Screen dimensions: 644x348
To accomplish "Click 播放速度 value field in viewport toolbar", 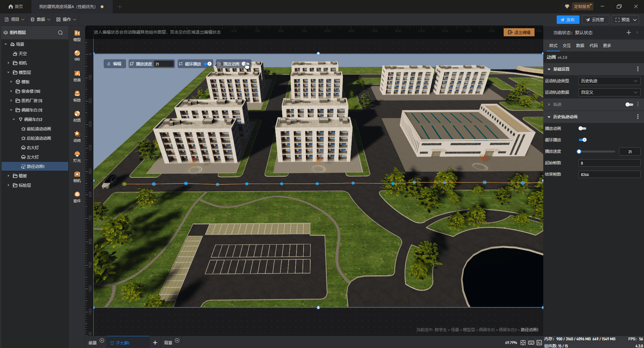I will [x=164, y=64].
